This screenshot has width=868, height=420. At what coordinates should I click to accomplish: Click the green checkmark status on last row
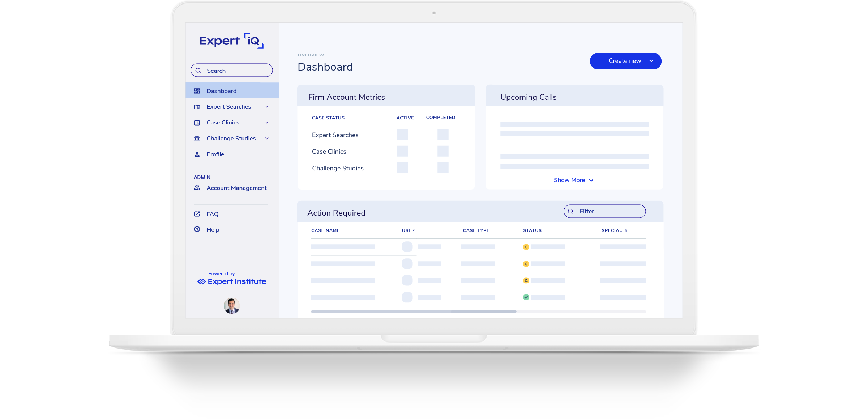[526, 297]
